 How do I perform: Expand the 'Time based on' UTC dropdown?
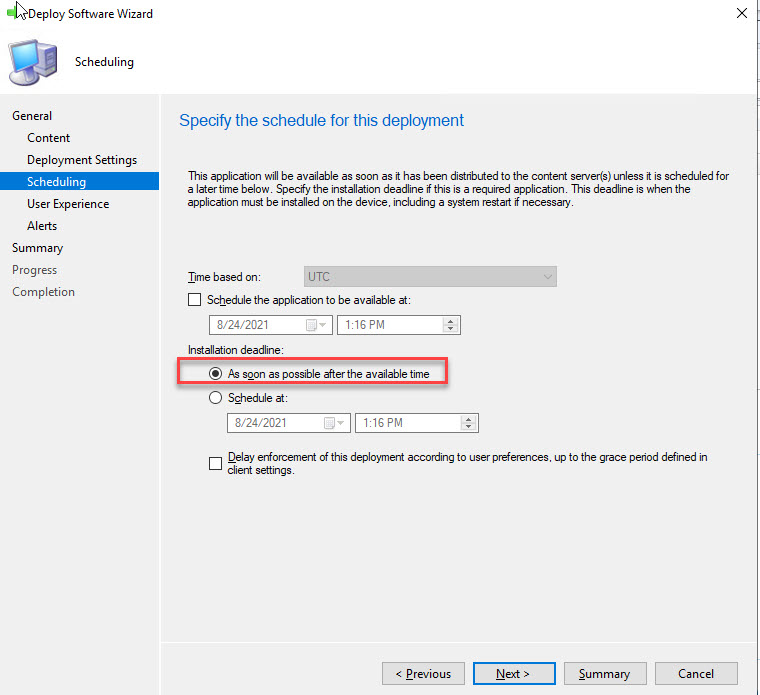point(546,277)
